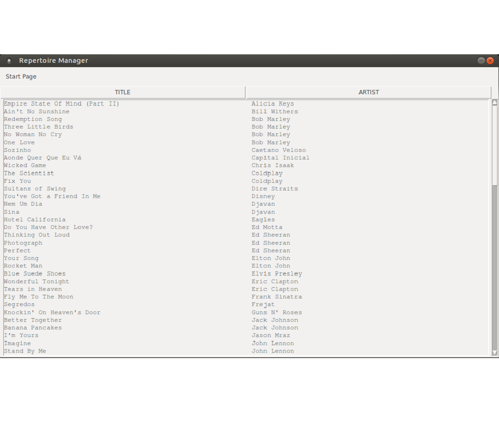Select No Woman No Cry title

[33, 135]
